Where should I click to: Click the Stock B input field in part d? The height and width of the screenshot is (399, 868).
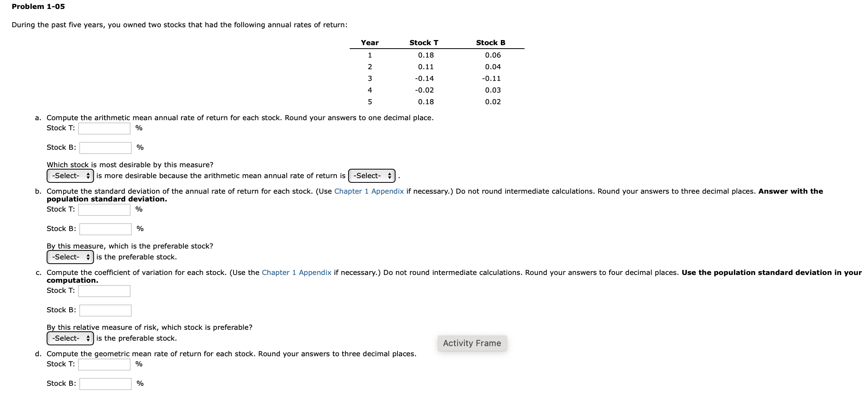click(105, 383)
